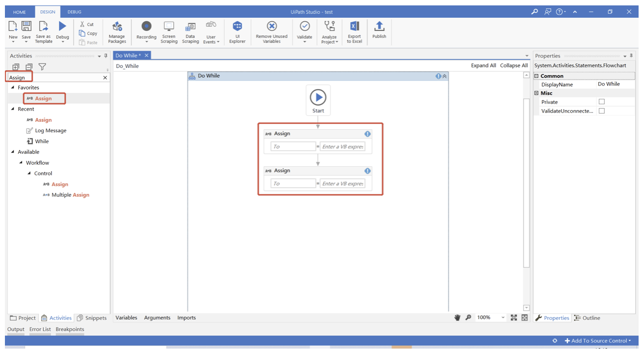
Task: Collapse the Available group
Action: pyautogui.click(x=13, y=152)
